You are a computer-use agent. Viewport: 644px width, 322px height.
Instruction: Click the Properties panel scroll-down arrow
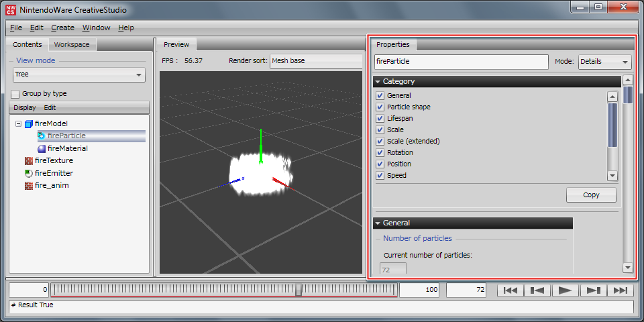pos(628,268)
